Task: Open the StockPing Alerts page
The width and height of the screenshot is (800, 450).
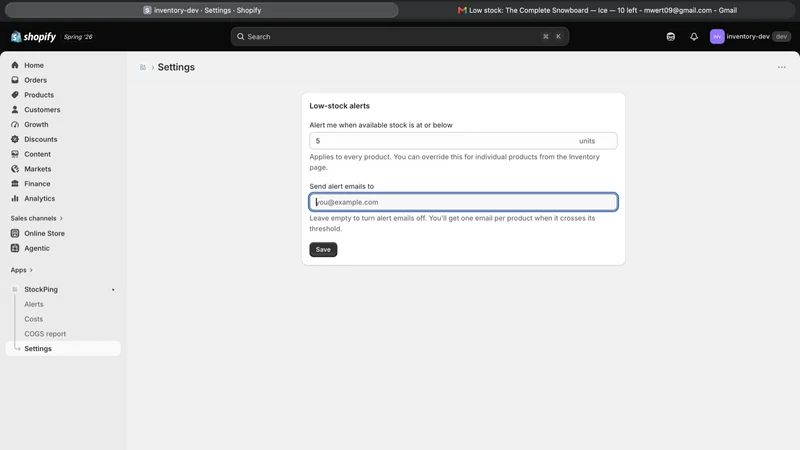Action: (x=34, y=304)
